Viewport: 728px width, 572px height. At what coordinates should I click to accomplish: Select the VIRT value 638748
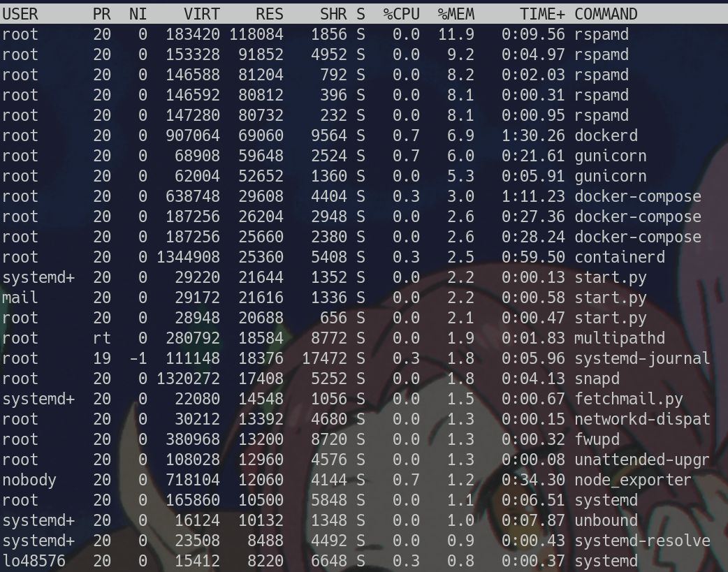[x=193, y=196]
